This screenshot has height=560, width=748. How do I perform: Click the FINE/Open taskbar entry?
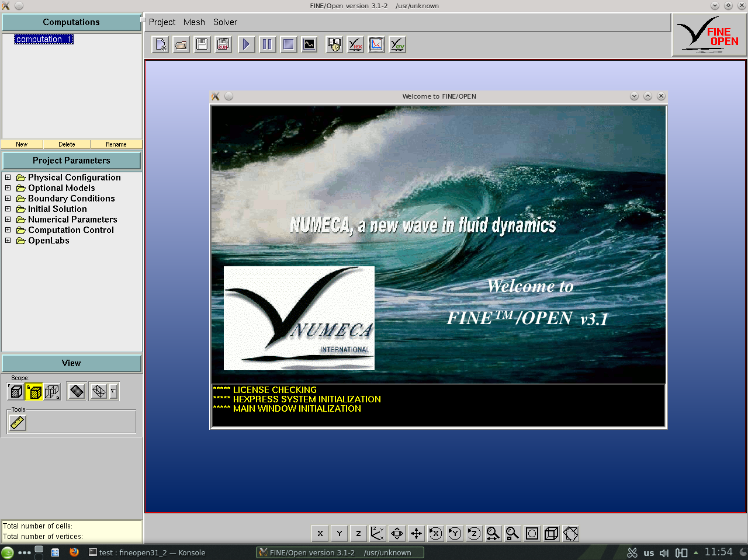pos(340,552)
